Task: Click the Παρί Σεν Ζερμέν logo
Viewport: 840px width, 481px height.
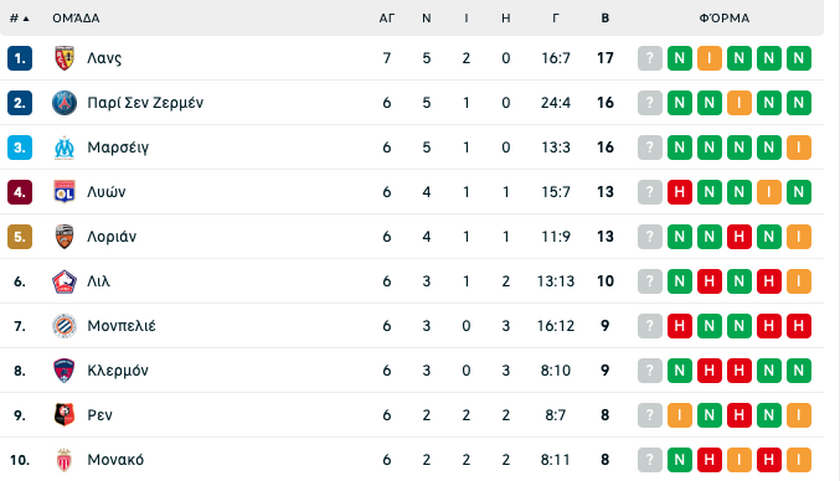Action: point(64,103)
